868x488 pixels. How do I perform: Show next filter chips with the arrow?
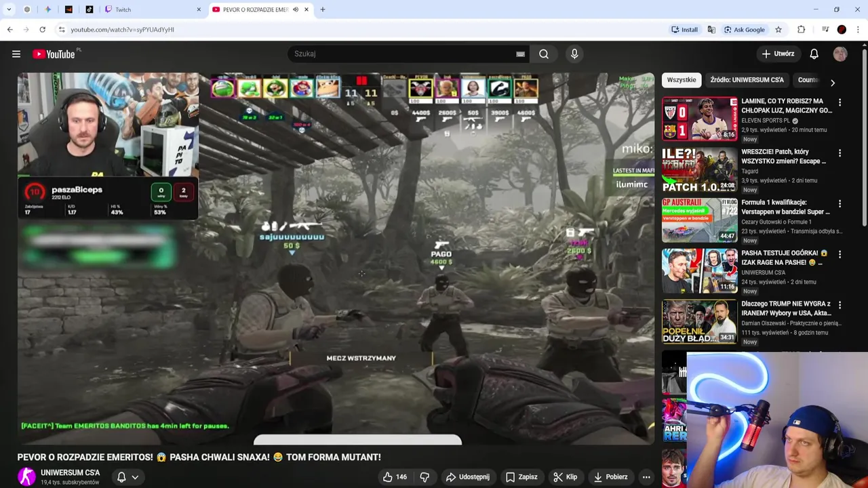pyautogui.click(x=832, y=83)
